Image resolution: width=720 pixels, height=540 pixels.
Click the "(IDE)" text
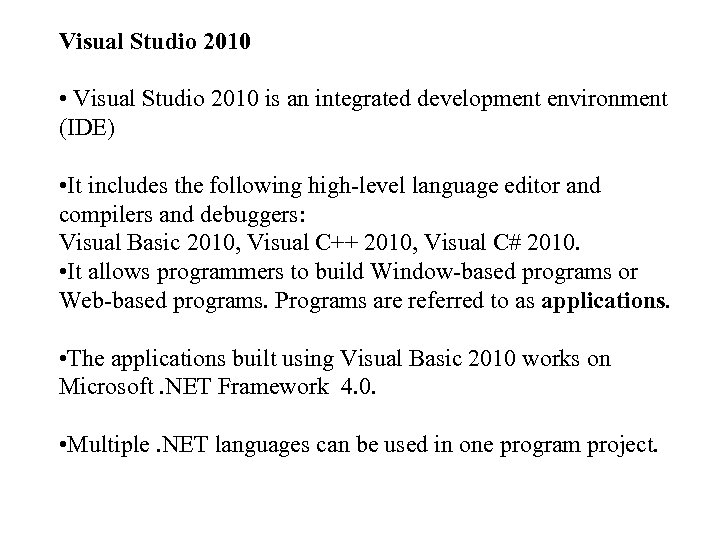tap(87, 128)
